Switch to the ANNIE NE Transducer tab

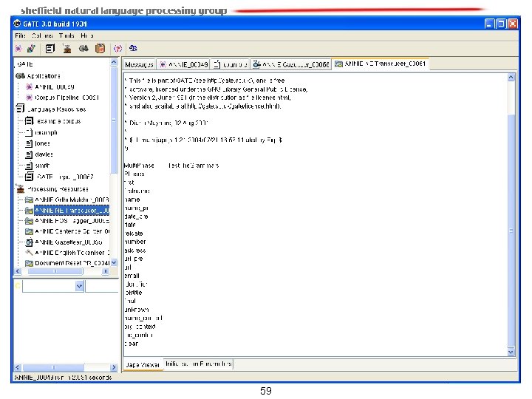point(380,64)
